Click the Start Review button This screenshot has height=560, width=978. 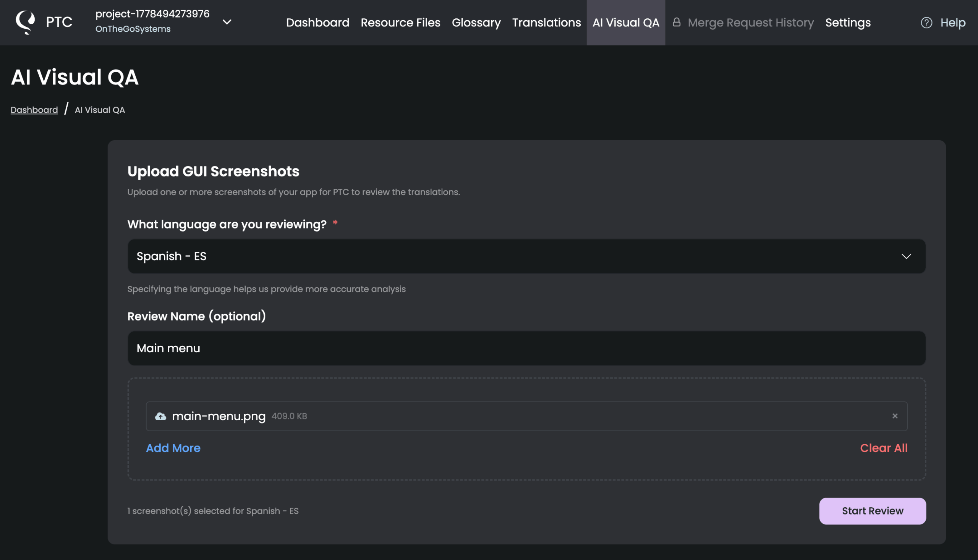[x=872, y=511]
